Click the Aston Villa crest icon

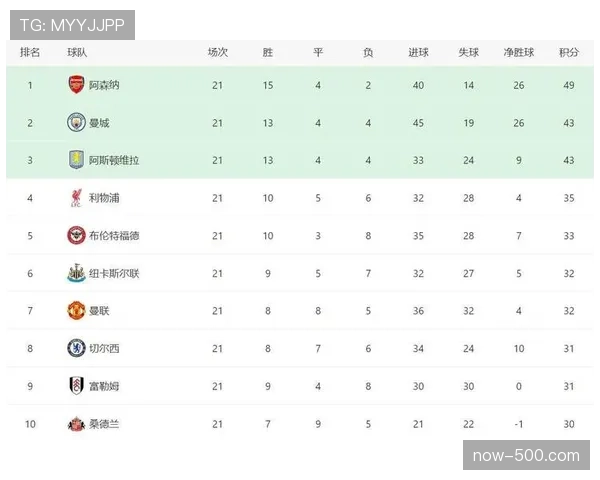(76, 160)
